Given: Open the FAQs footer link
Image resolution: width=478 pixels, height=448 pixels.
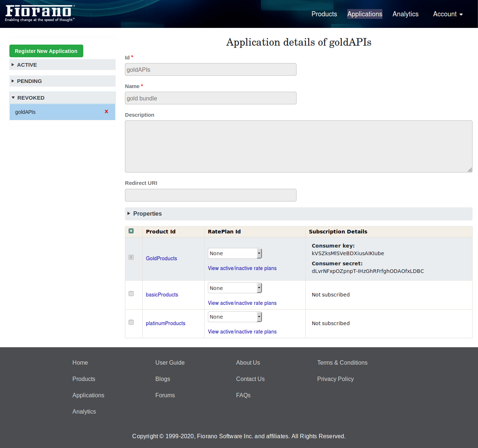Looking at the screenshot, I should (243, 395).
